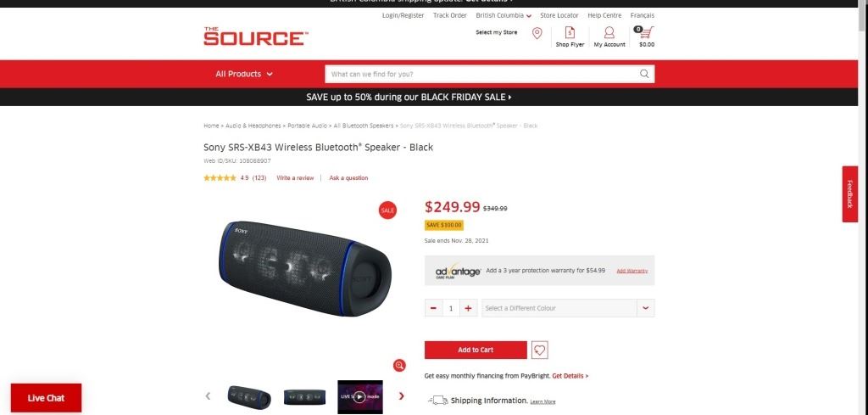The image size is (868, 415).
Task: Click the My Account person icon
Action: [x=609, y=33]
